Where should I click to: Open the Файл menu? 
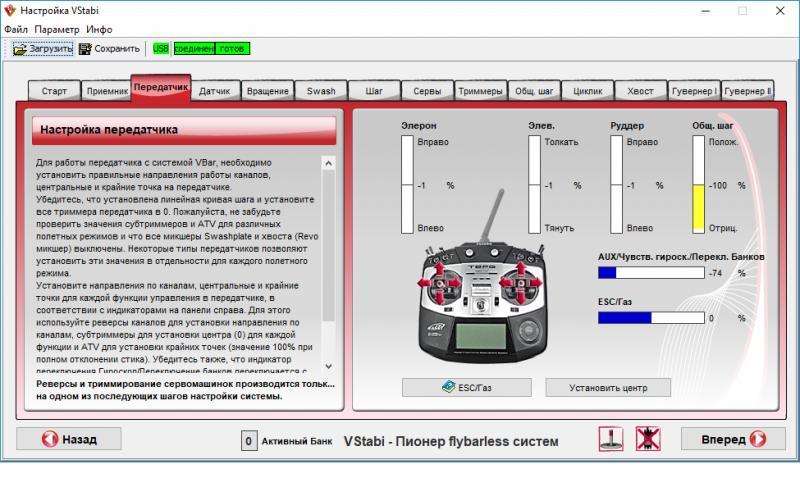pyautogui.click(x=16, y=29)
